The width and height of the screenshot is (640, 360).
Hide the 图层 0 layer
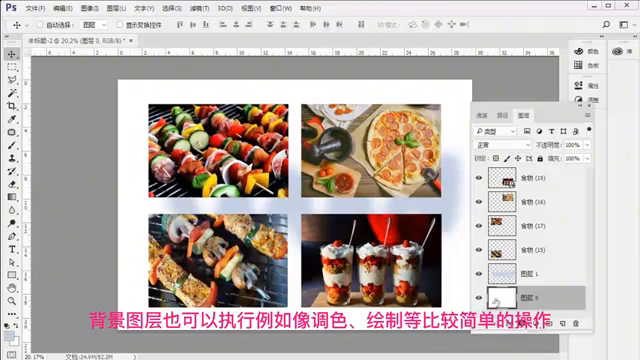pos(479,298)
